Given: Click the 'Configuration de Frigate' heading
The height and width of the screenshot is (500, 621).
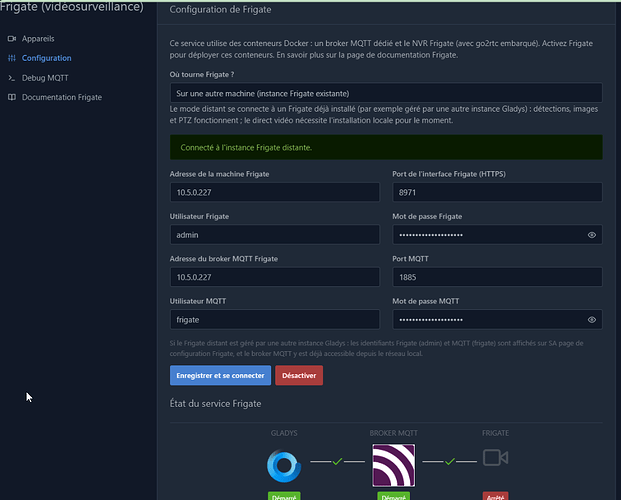Looking at the screenshot, I should pos(221,10).
